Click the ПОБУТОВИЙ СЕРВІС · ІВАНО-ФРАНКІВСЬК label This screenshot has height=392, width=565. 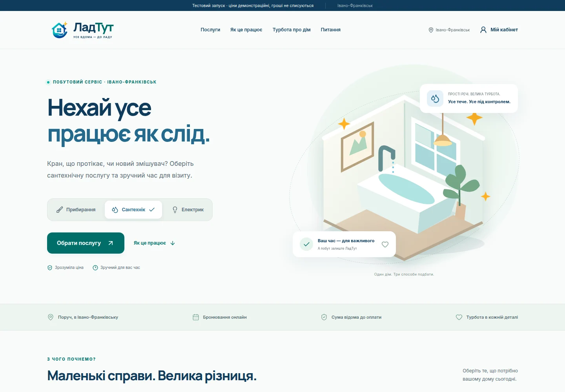[x=104, y=82]
